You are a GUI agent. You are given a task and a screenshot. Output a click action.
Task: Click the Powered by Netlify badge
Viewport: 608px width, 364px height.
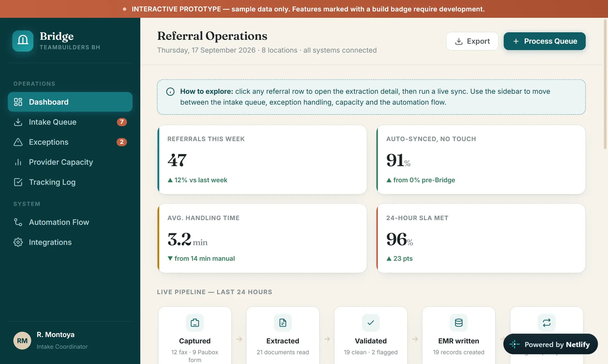pyautogui.click(x=550, y=344)
